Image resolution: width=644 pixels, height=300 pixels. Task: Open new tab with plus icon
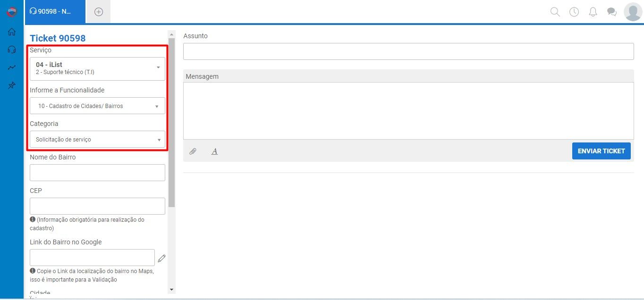click(x=98, y=12)
